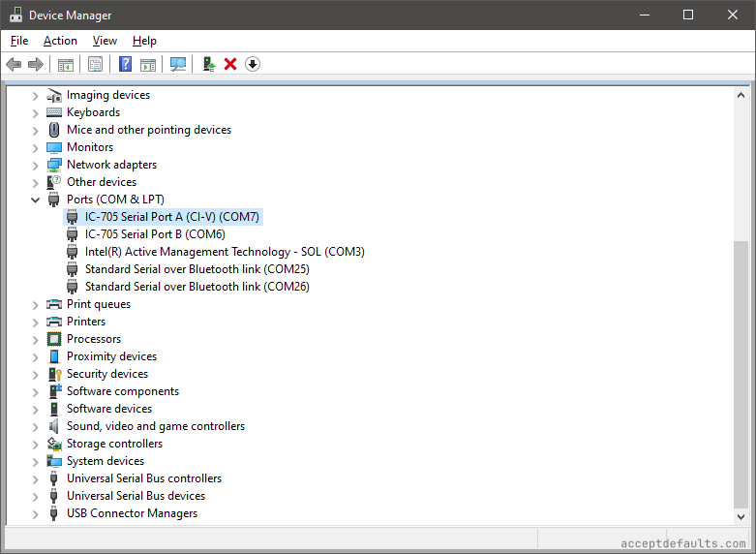Click the Properties toolbar icon

95,64
